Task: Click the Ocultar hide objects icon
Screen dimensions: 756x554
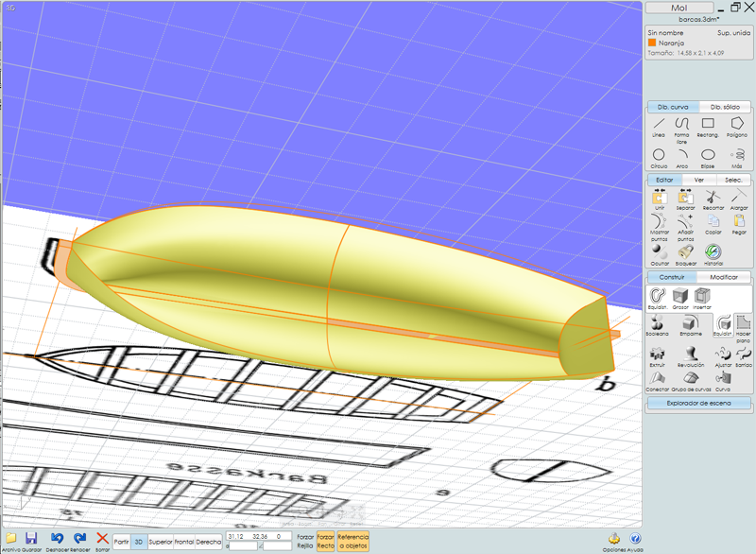Action: [659, 252]
